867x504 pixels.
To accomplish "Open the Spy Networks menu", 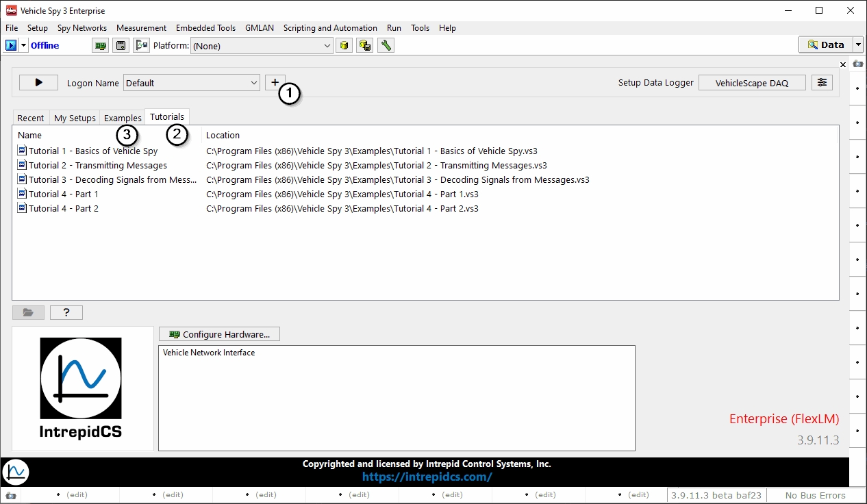I will (x=82, y=28).
